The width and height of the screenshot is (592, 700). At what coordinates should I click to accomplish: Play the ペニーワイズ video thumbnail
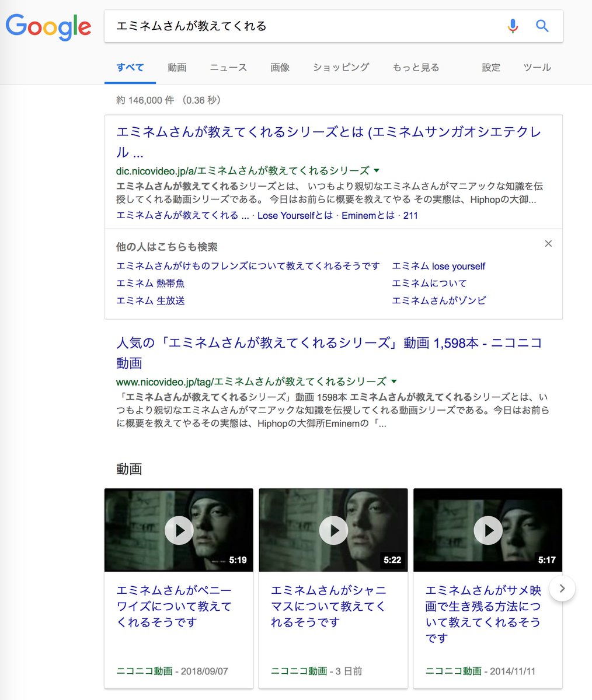tap(179, 530)
